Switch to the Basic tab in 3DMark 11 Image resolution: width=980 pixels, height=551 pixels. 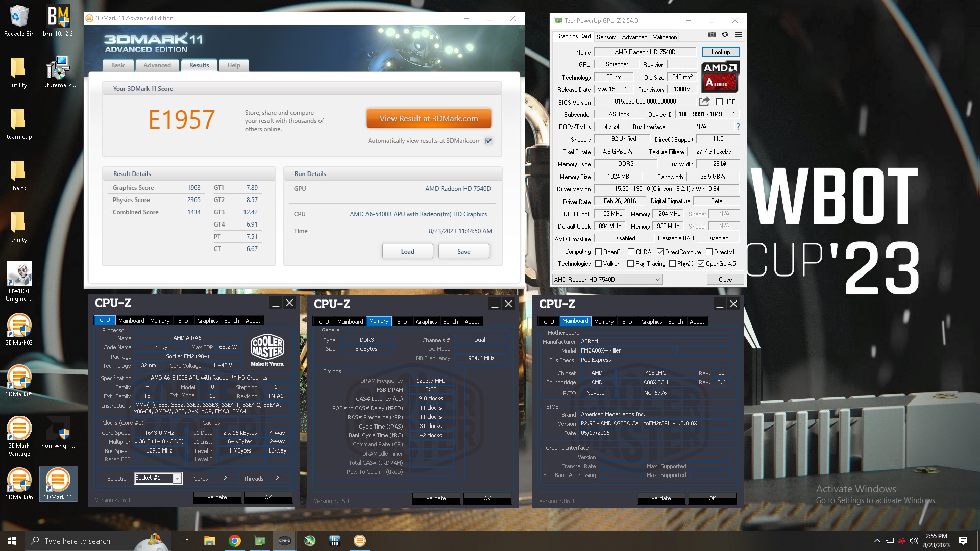click(118, 65)
